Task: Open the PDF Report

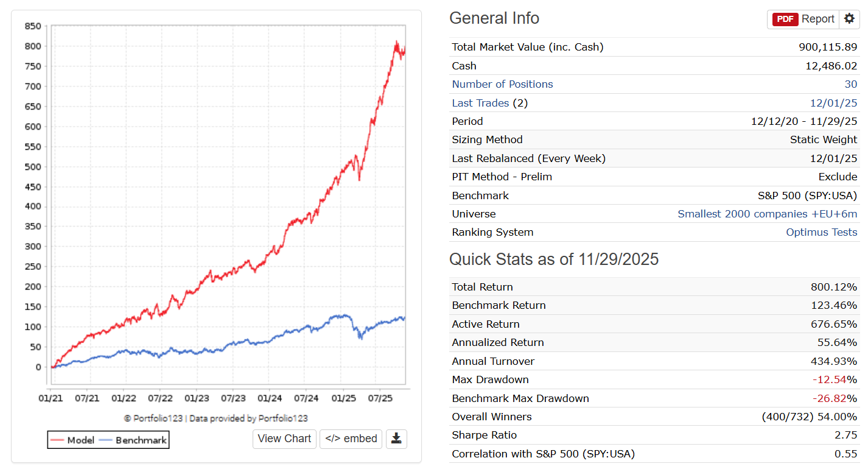Action: click(x=803, y=19)
